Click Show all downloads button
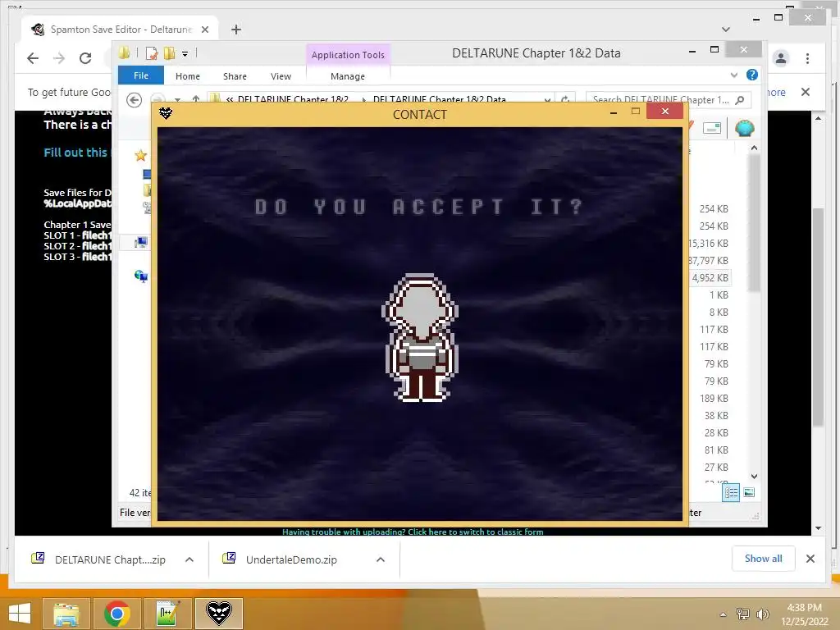 click(764, 559)
